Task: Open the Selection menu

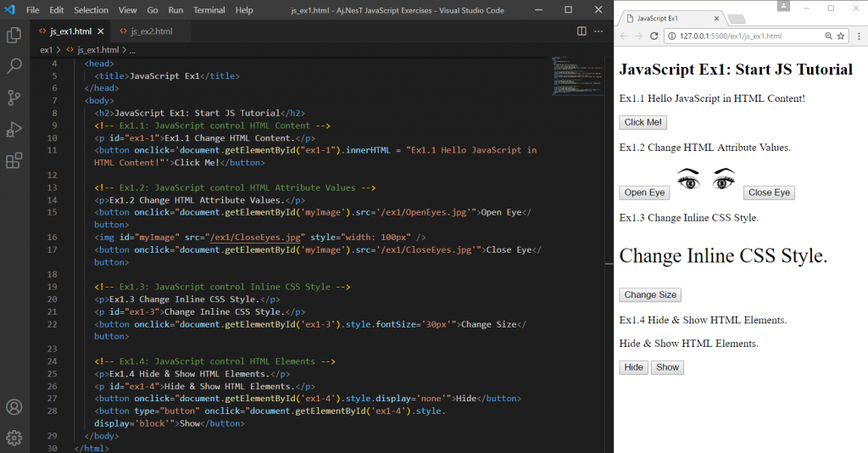Action: (x=91, y=10)
